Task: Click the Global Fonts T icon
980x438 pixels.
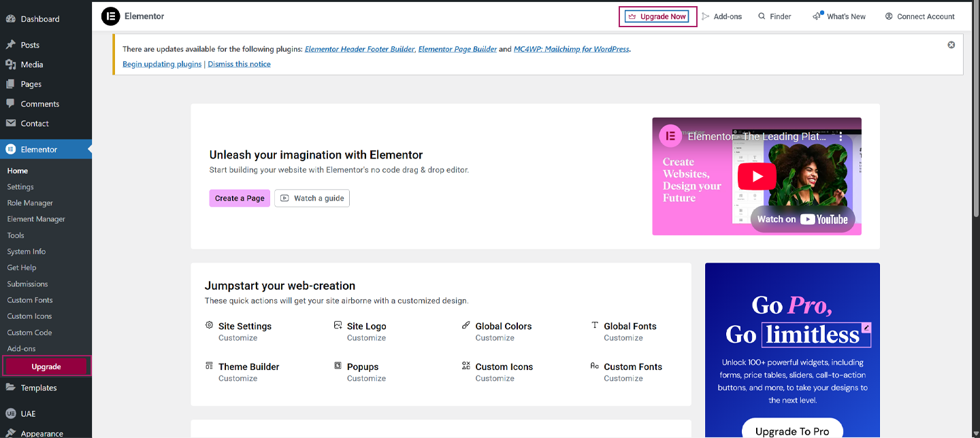Action: point(595,325)
